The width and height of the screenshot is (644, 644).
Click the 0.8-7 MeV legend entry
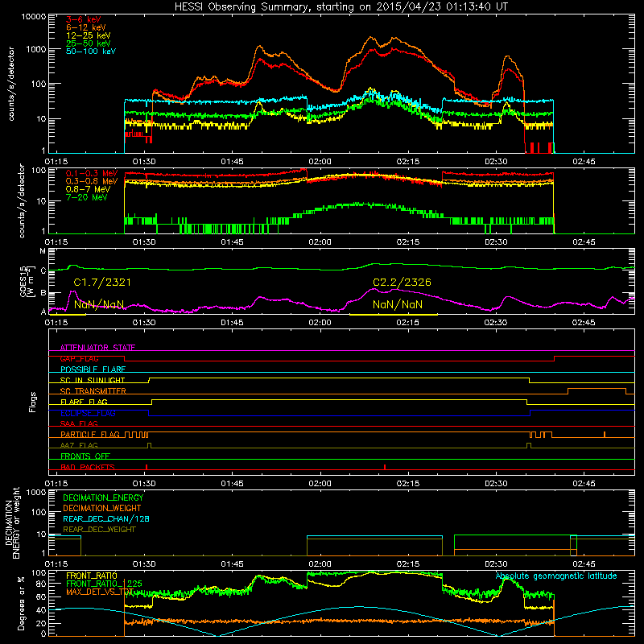click(x=88, y=189)
